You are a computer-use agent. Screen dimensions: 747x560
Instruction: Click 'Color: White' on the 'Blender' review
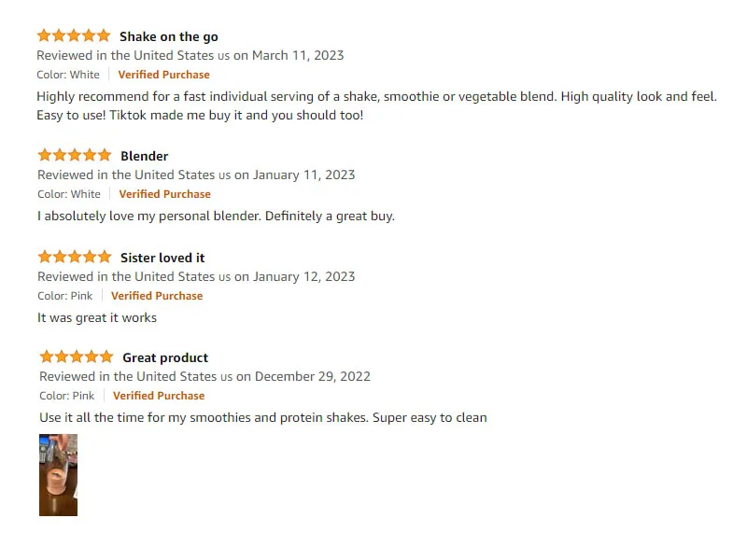click(69, 194)
